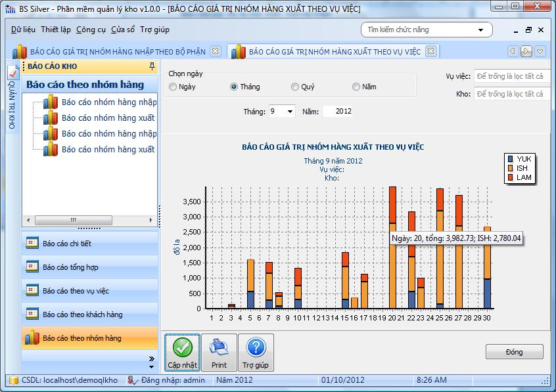Click the Vụ việc filter input field
The image size is (556, 392).
(511, 77)
